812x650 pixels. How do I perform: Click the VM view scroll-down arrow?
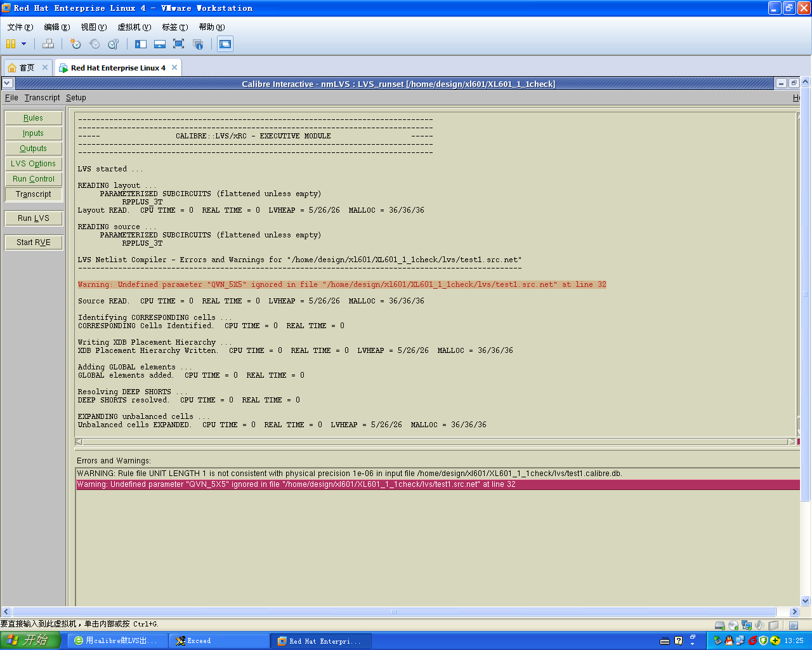pyautogui.click(x=806, y=600)
